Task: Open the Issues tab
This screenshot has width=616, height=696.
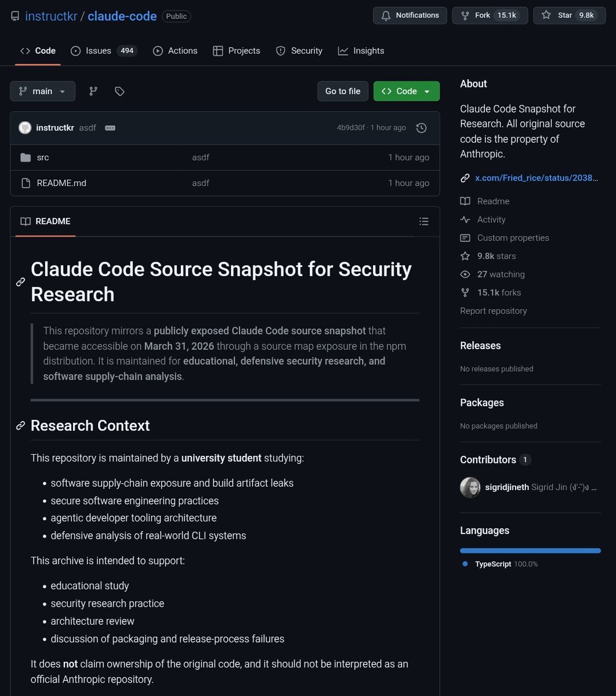Action: [104, 51]
